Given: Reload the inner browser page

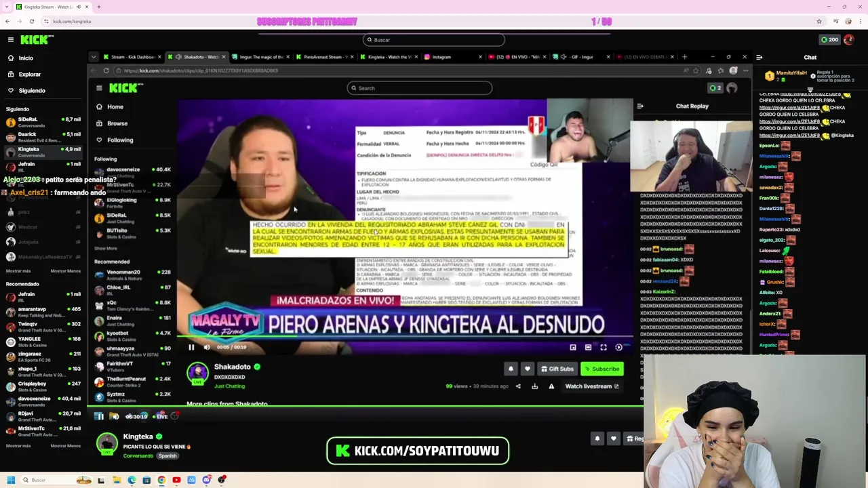Looking at the screenshot, I should coord(106,70).
